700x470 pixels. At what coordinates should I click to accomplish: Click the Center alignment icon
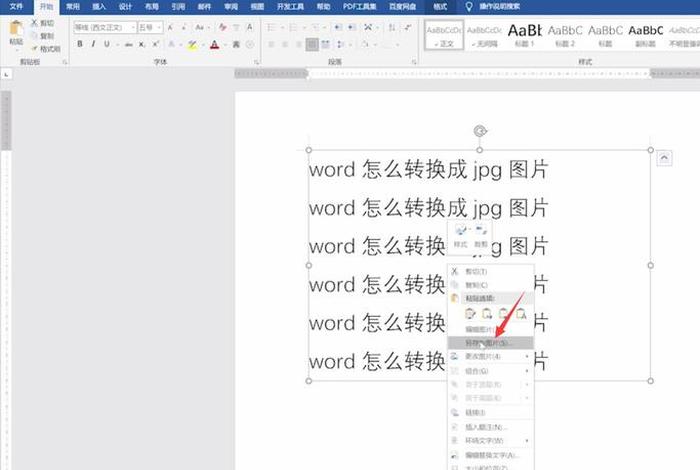[285, 44]
